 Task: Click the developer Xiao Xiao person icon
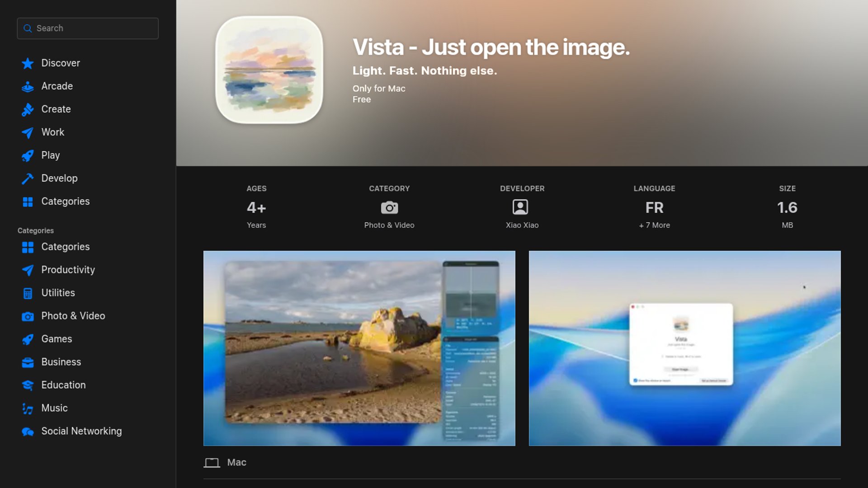(520, 207)
